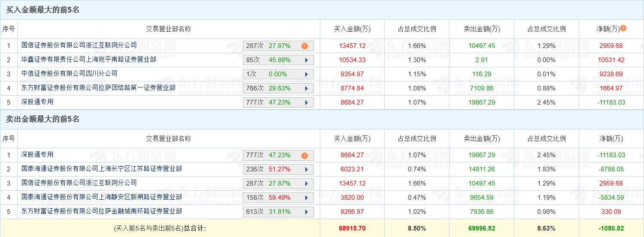Screen dimensions: 644x237
Task: Click the -5834.59 net amount cell
Action: [610, 198]
